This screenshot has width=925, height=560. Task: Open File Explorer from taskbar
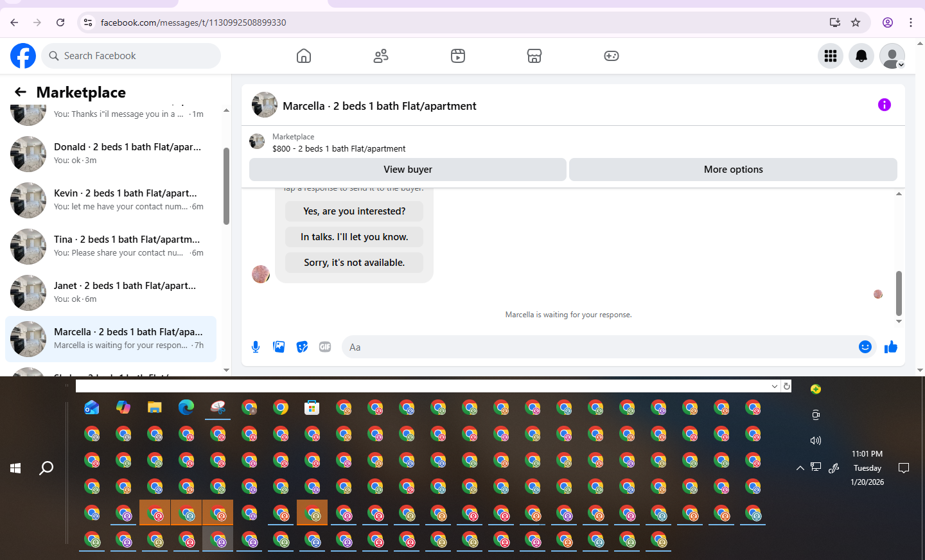pos(155,407)
